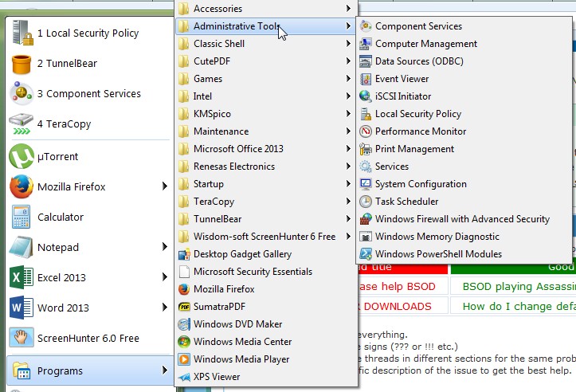Open Print Management icon
The height and width of the screenshot is (392, 576).
[366, 149]
